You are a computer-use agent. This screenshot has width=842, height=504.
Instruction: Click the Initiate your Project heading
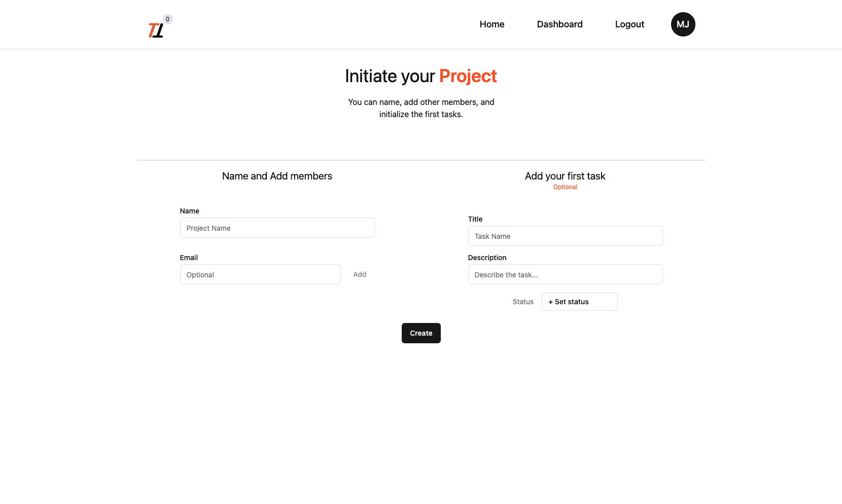tap(421, 76)
